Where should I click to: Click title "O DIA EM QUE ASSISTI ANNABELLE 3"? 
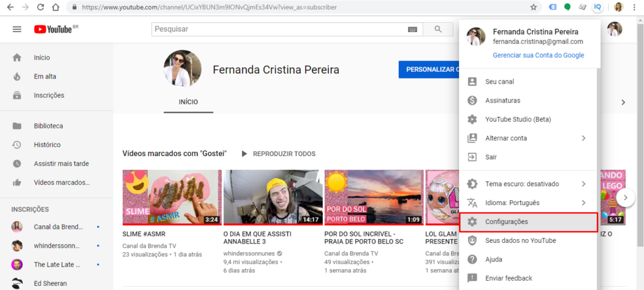coord(257,238)
